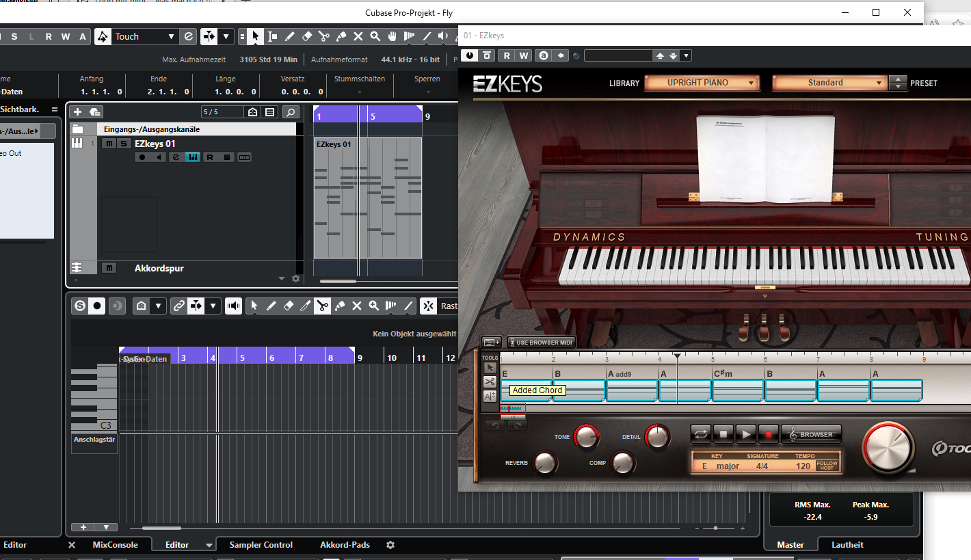Click the Add Track plus button
The width and height of the screenshot is (971, 560).
click(x=77, y=112)
